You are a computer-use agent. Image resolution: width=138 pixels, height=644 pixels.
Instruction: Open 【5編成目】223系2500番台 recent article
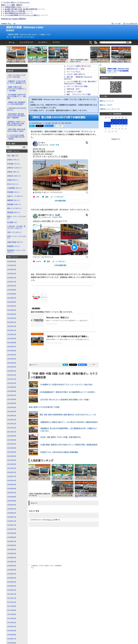pyautogui.click(x=17, y=82)
